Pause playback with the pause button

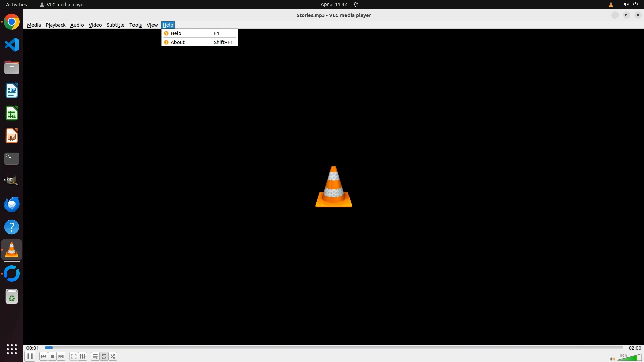click(x=30, y=356)
